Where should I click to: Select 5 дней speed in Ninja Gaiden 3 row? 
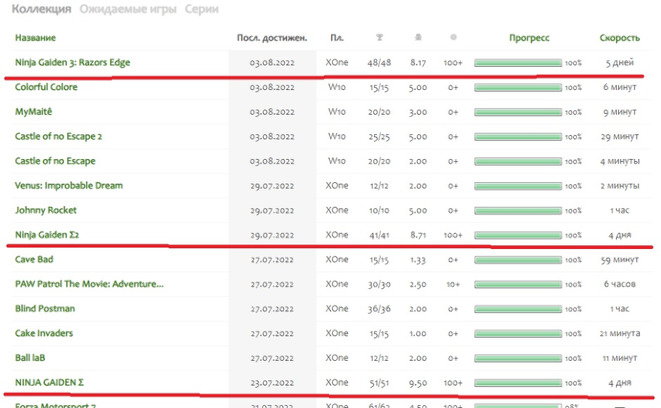pyautogui.click(x=620, y=63)
